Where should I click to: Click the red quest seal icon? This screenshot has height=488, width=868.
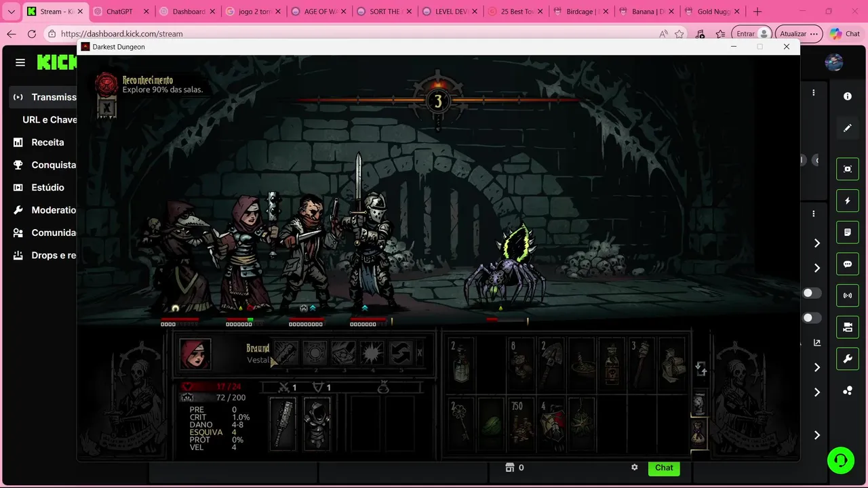[106, 84]
